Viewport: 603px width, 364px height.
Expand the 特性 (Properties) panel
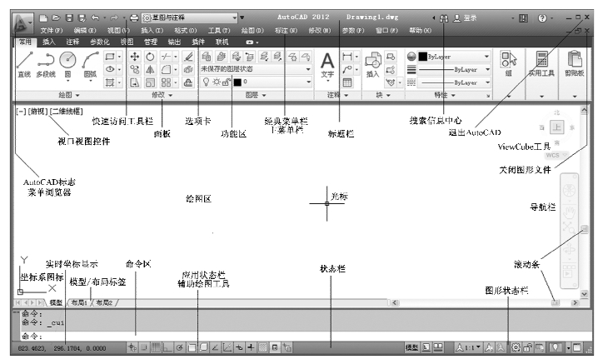(x=445, y=95)
